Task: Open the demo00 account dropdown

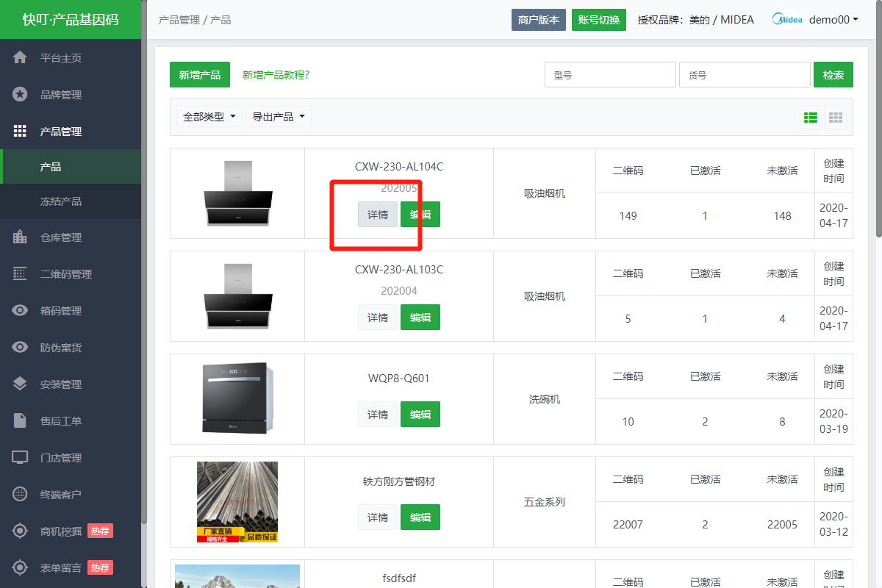Action: tap(833, 20)
